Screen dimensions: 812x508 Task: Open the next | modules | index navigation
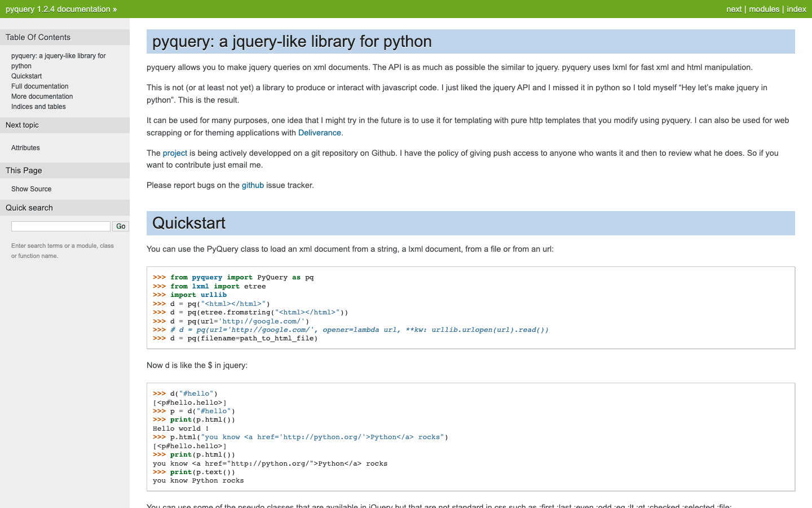(x=765, y=9)
